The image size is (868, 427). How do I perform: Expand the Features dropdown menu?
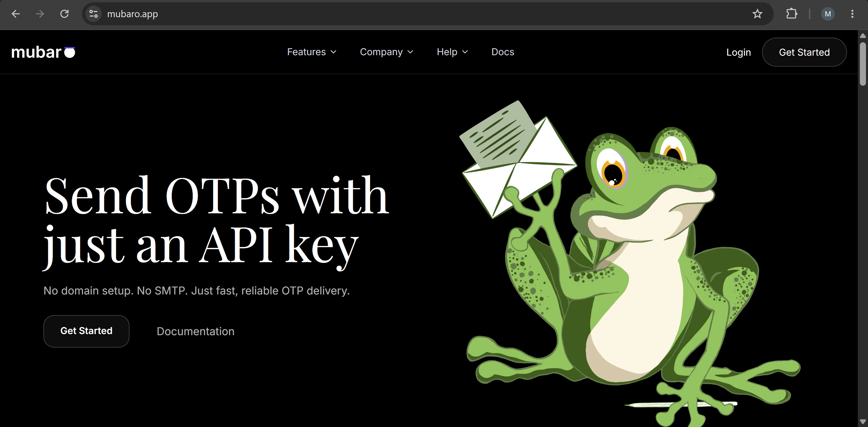tap(312, 52)
